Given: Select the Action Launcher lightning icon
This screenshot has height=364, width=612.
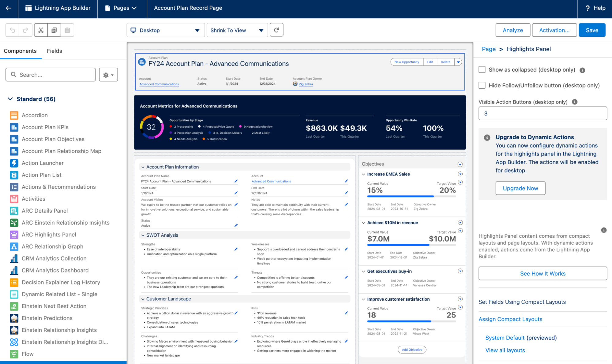Looking at the screenshot, I should click(14, 163).
